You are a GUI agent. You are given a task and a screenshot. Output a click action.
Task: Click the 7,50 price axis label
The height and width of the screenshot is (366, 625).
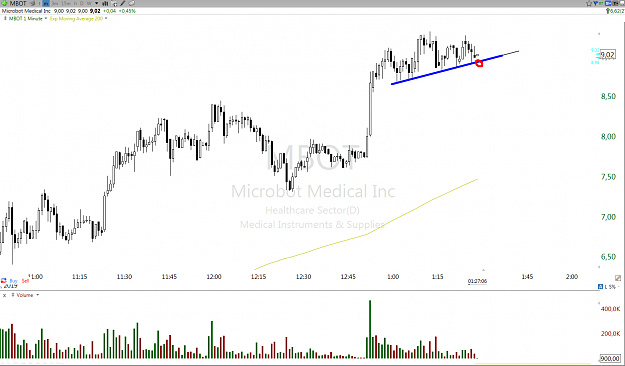point(608,177)
